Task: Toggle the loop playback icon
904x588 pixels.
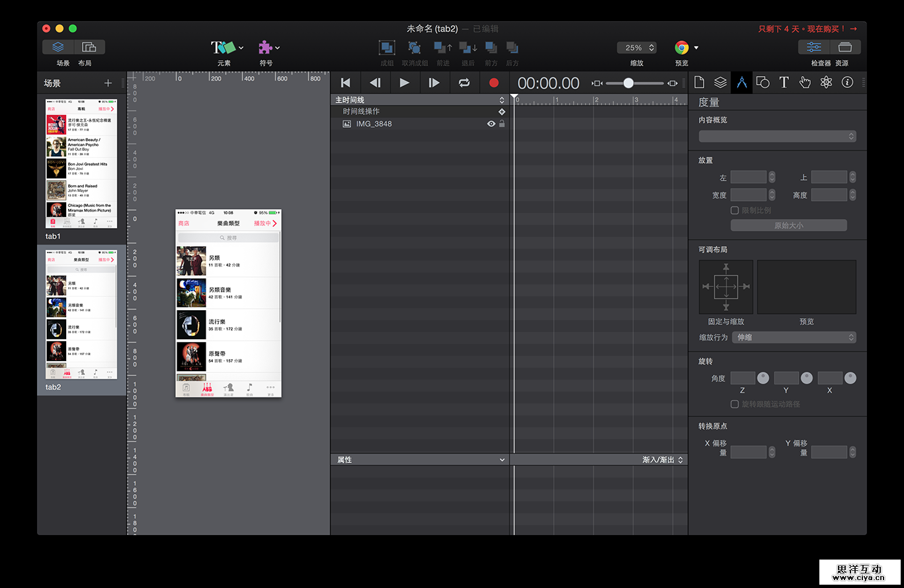Action: (x=464, y=83)
